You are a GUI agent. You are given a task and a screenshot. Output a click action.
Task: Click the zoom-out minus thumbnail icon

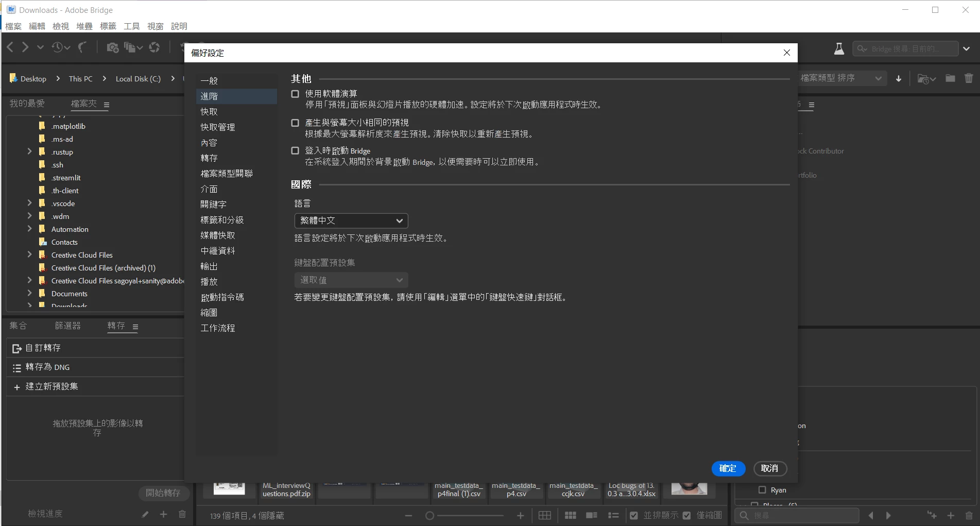408,515
